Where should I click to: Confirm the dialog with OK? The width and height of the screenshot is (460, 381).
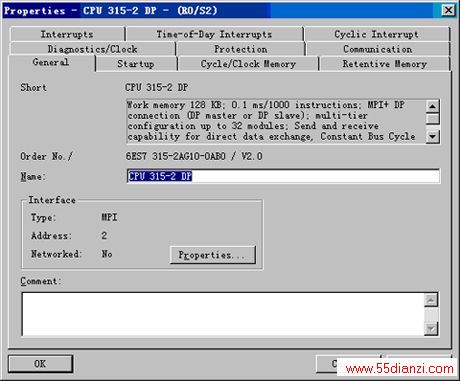(40, 363)
